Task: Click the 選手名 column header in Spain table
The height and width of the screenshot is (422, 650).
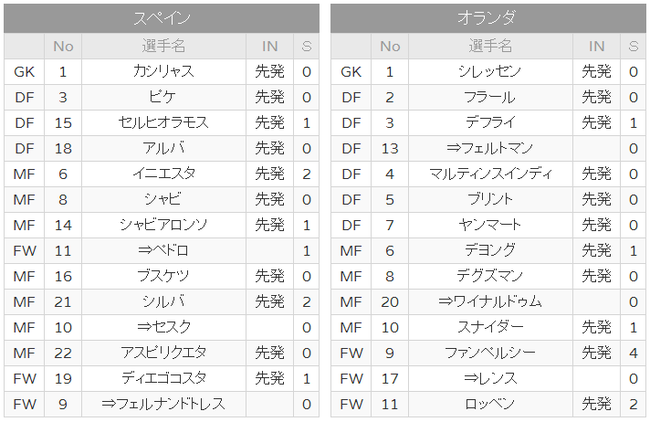Action: [163, 46]
